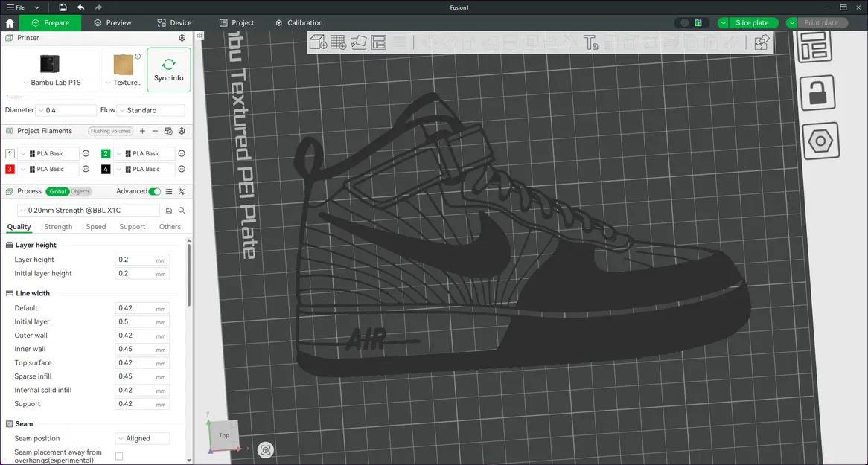Open Printer settings via the gear icon
This screenshot has width=868, height=465.
pos(181,37)
